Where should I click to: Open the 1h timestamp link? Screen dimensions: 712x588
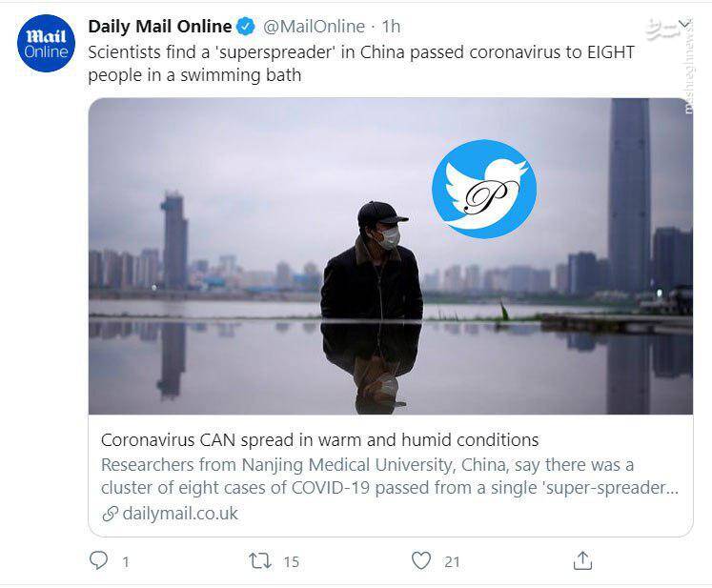(391, 27)
